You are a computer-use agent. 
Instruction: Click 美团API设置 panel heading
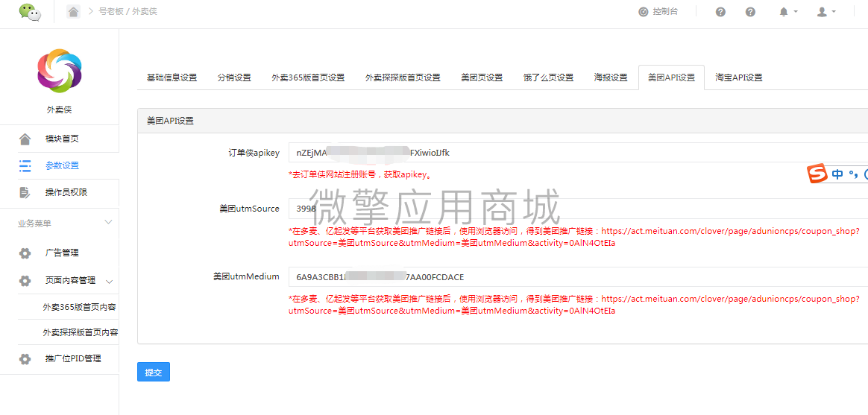[x=171, y=120]
